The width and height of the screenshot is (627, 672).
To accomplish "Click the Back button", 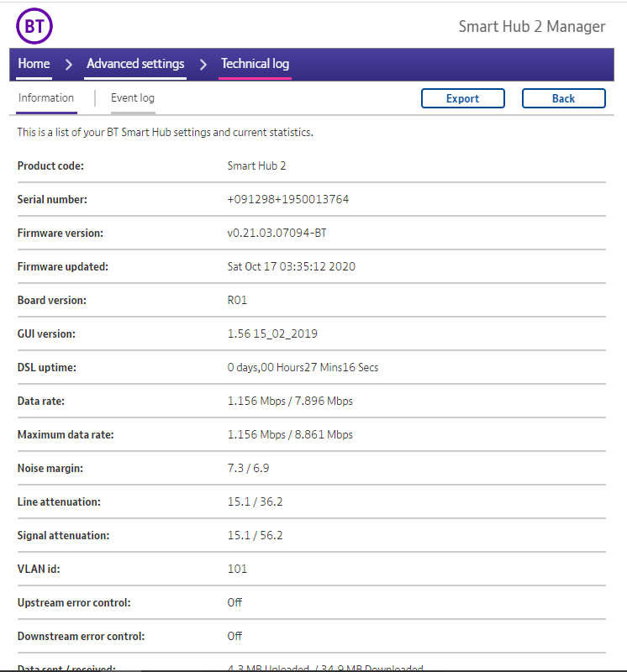I will 563,98.
